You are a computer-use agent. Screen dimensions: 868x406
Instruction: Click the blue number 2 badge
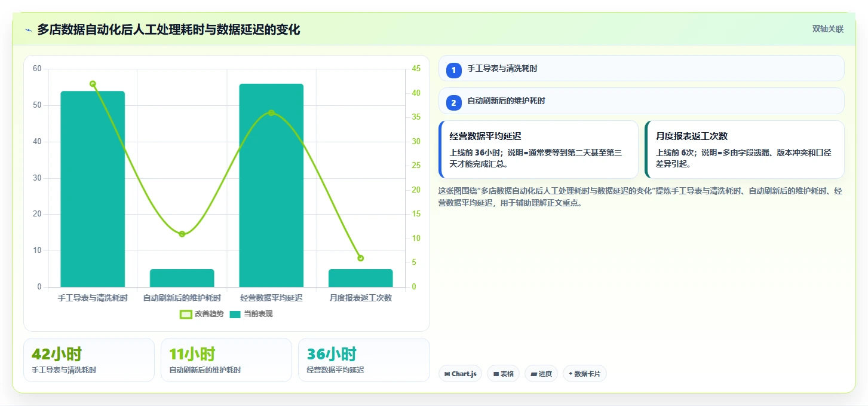pos(453,103)
